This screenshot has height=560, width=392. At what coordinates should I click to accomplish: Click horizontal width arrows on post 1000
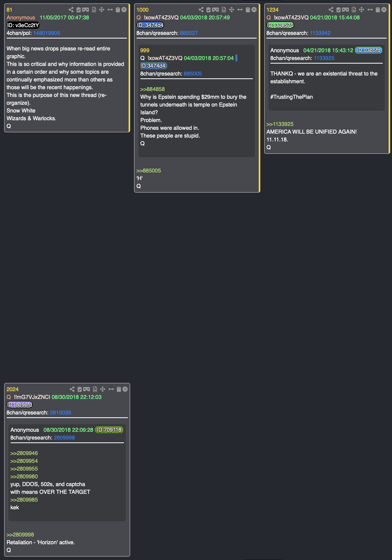coord(240,10)
